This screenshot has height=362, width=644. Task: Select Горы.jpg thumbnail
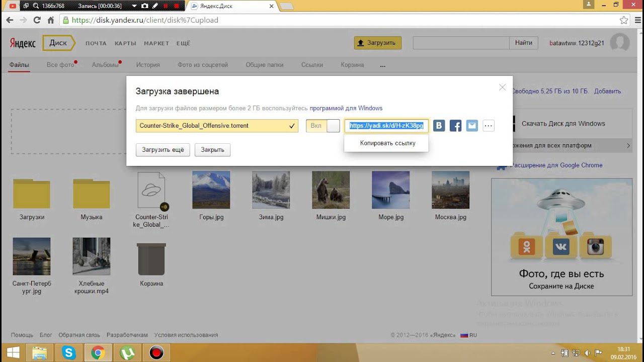click(x=211, y=190)
